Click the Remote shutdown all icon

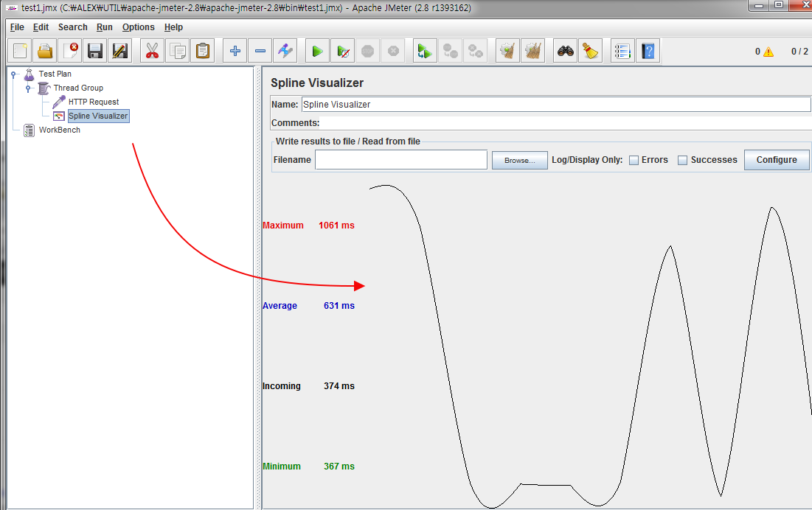[475, 51]
